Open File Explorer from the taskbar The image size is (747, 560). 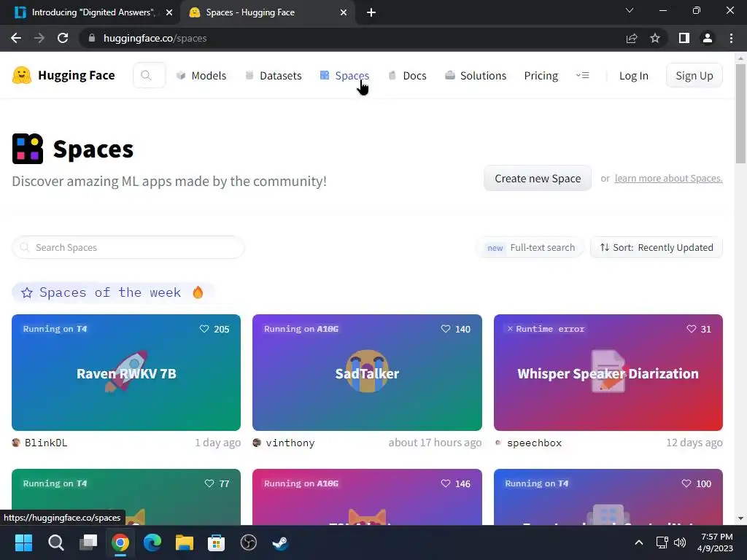tap(185, 542)
